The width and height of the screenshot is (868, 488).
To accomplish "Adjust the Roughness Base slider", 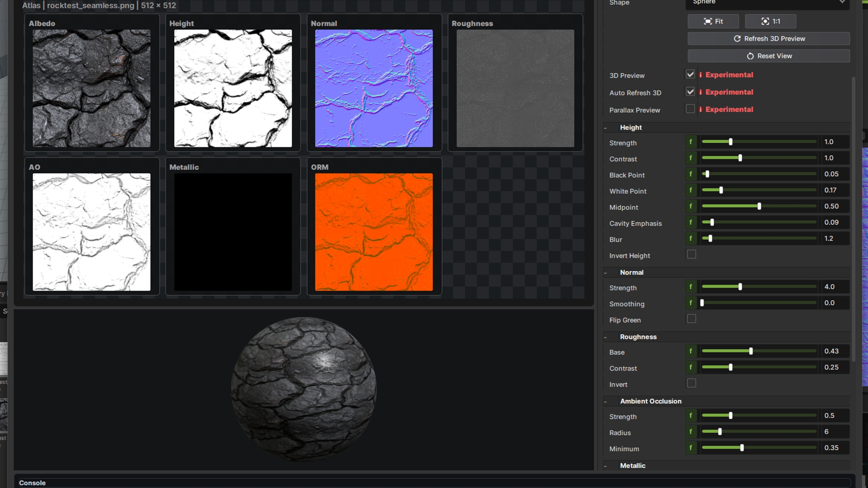I will coord(759,351).
